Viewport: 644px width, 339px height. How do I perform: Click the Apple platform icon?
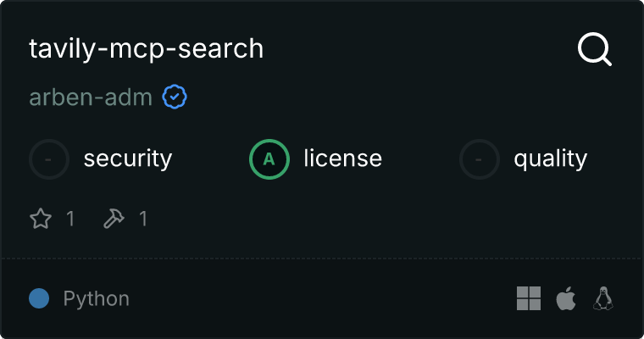[565, 298]
